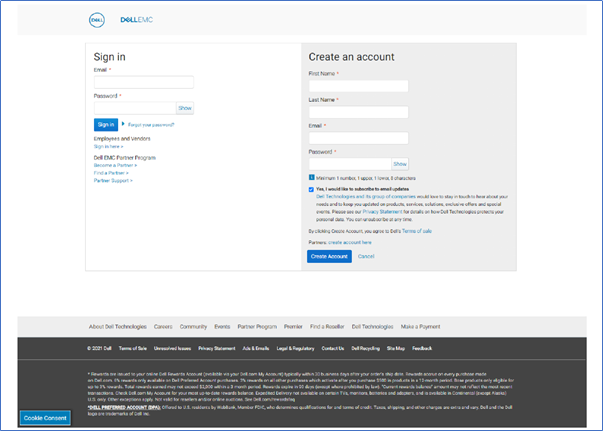Open Dell Recycling footer link
The width and height of the screenshot is (603, 431).
pyautogui.click(x=366, y=348)
